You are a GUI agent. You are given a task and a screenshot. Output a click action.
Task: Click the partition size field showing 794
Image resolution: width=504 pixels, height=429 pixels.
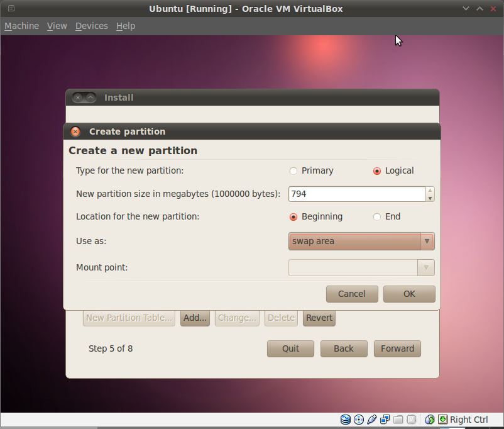point(357,194)
